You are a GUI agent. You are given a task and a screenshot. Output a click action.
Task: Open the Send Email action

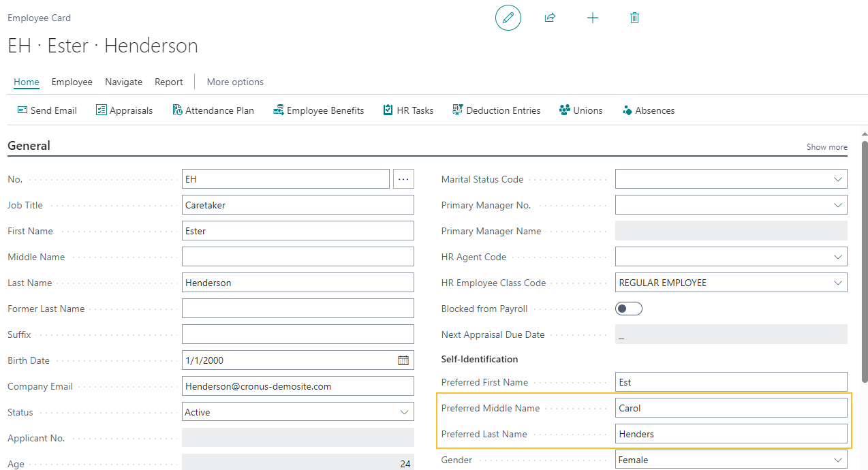pyautogui.click(x=46, y=110)
